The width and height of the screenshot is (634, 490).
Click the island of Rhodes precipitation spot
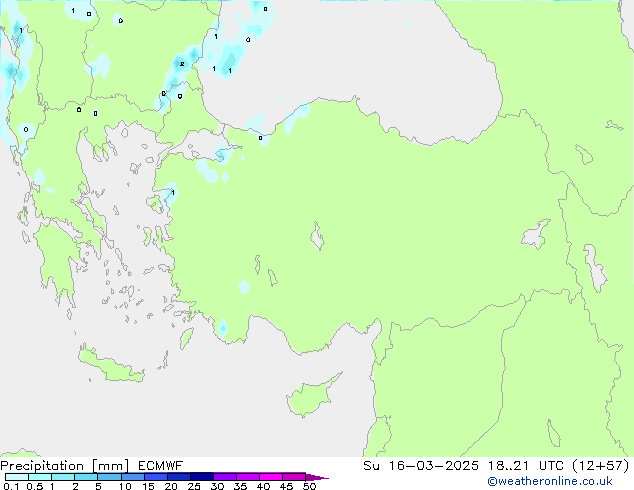[222, 327]
